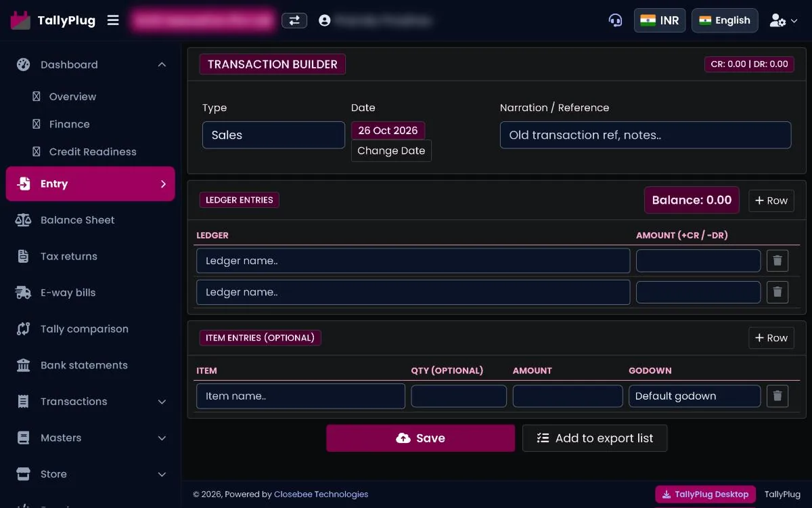Click the E-way bills truck icon

click(x=24, y=293)
